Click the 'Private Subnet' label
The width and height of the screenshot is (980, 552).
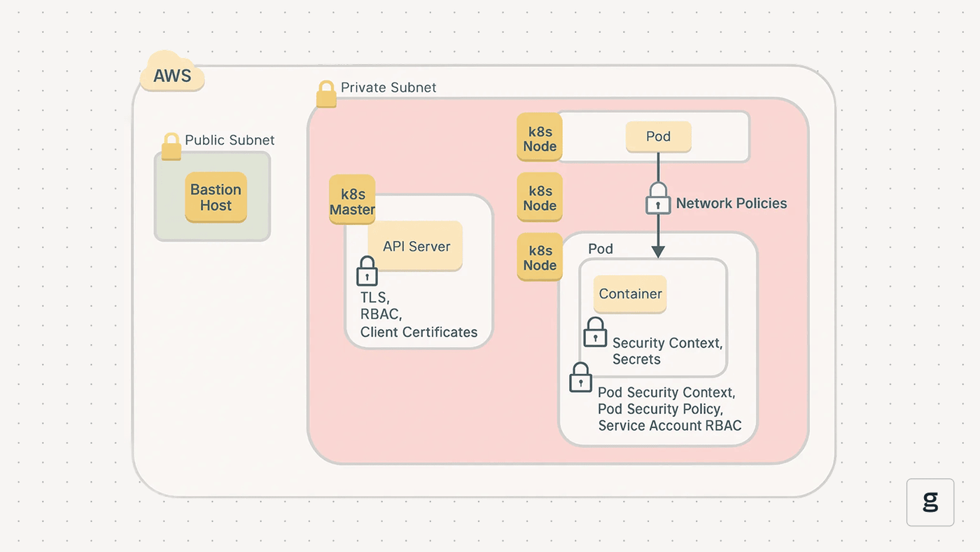click(388, 88)
